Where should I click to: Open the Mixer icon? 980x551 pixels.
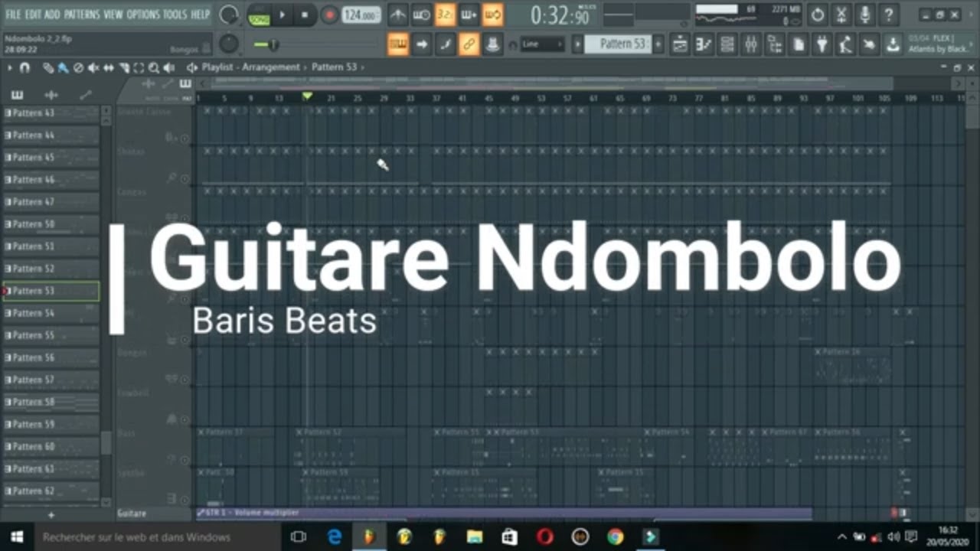click(x=751, y=44)
